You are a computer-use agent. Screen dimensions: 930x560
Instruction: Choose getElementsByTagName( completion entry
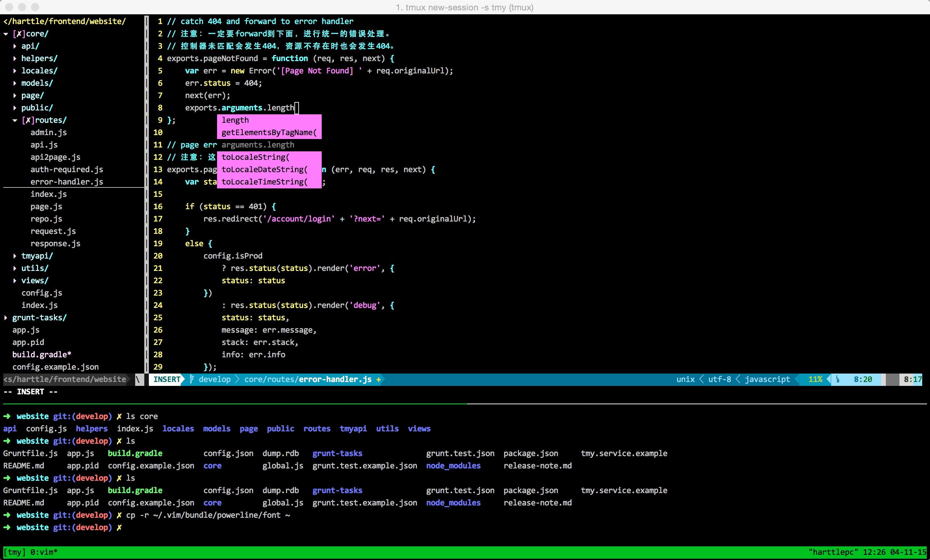point(269,133)
